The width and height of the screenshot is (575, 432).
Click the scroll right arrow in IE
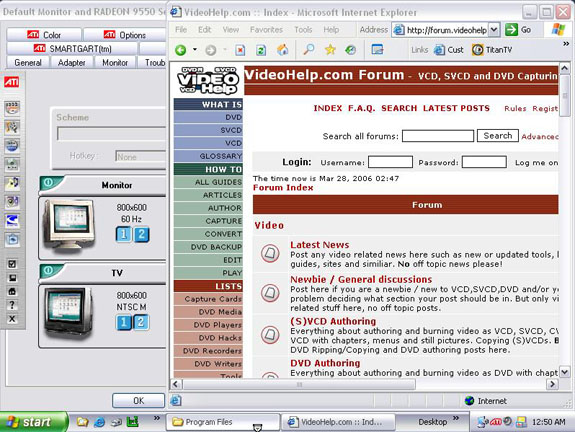coord(552,384)
